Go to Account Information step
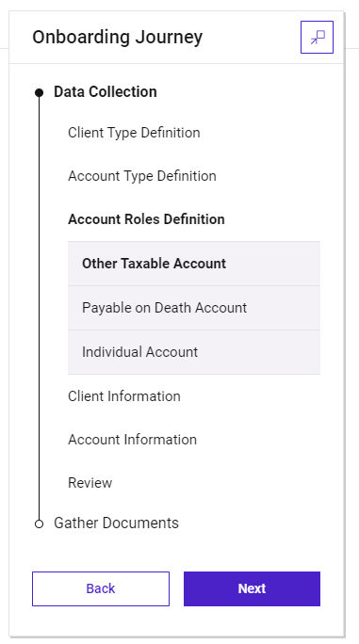The image size is (359, 644). coord(133,440)
